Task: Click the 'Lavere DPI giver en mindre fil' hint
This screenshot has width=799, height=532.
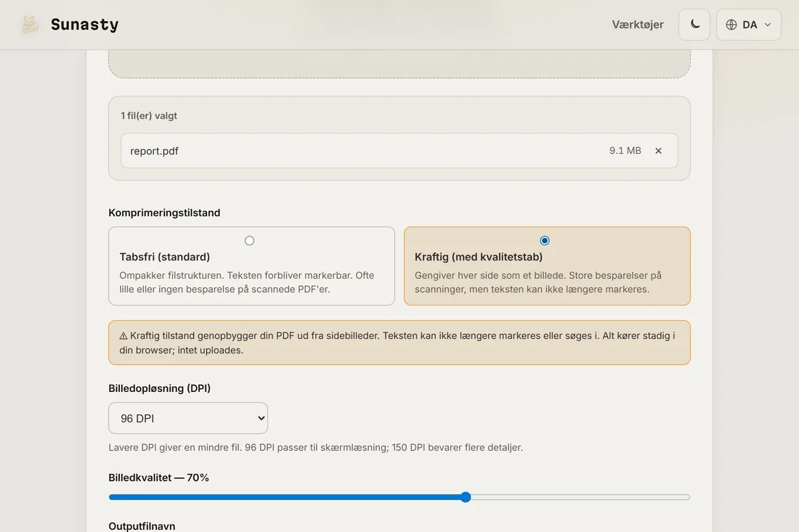Action: pyautogui.click(x=315, y=448)
